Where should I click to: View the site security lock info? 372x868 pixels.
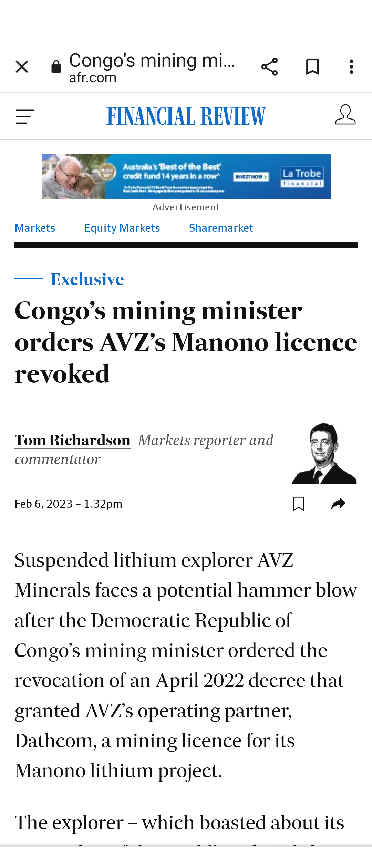point(56,67)
